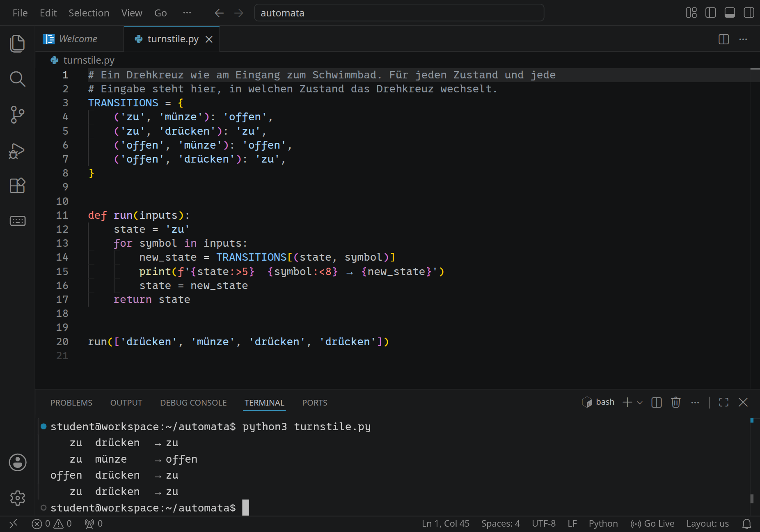Switch to the PROBLEMS panel tab
This screenshot has height=532, width=760.
[x=71, y=403]
